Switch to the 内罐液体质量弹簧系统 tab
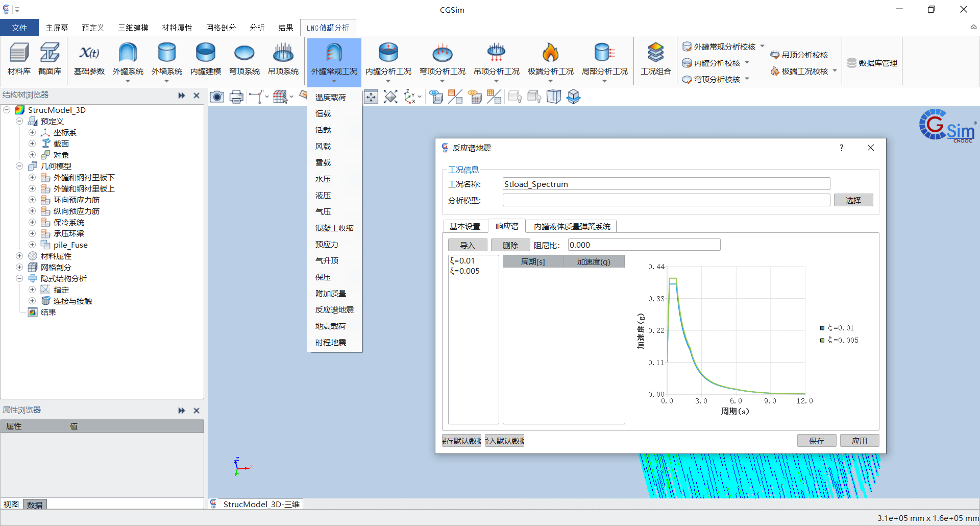Image resolution: width=980 pixels, height=526 pixels. [x=572, y=226]
